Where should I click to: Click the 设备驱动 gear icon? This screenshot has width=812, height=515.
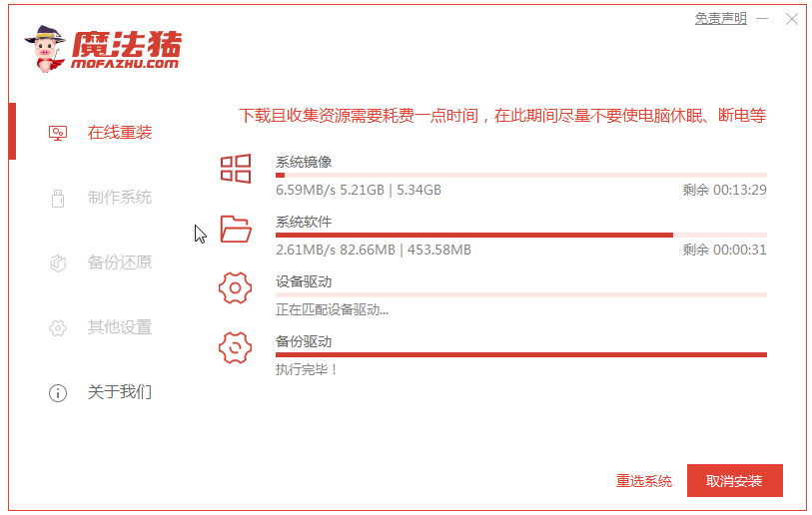click(x=235, y=287)
